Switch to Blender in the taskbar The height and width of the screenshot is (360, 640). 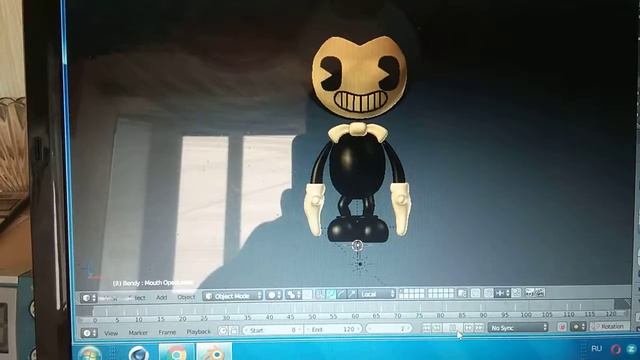pyautogui.click(x=214, y=352)
